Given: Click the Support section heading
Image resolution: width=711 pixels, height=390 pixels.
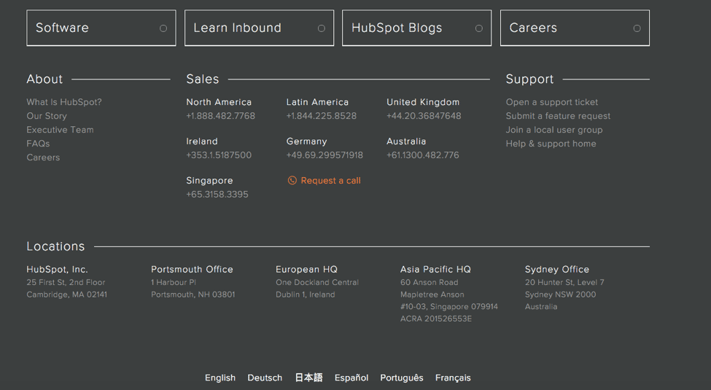Looking at the screenshot, I should 530,79.
